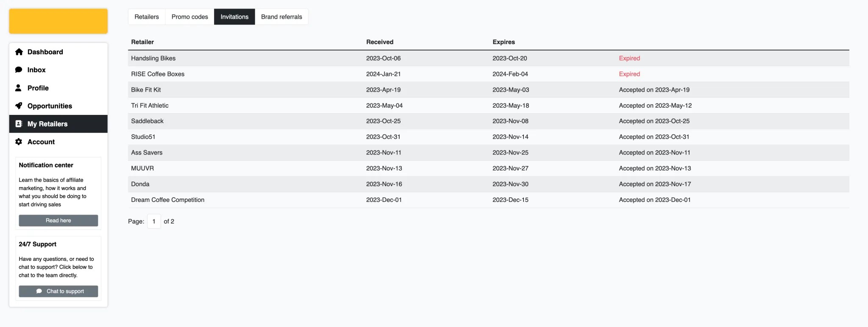
Task: Click expiry date 2023-Dec-15
Action: 510,200
